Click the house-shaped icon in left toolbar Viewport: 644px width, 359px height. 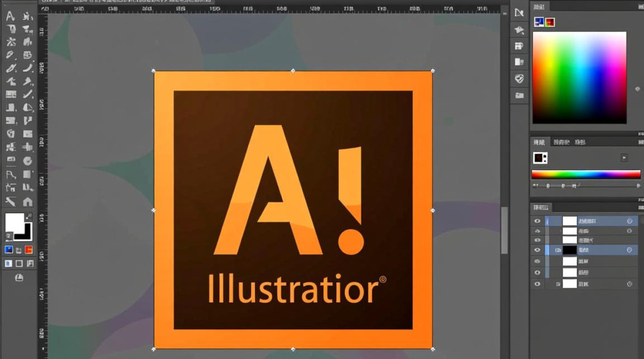[x=28, y=202]
